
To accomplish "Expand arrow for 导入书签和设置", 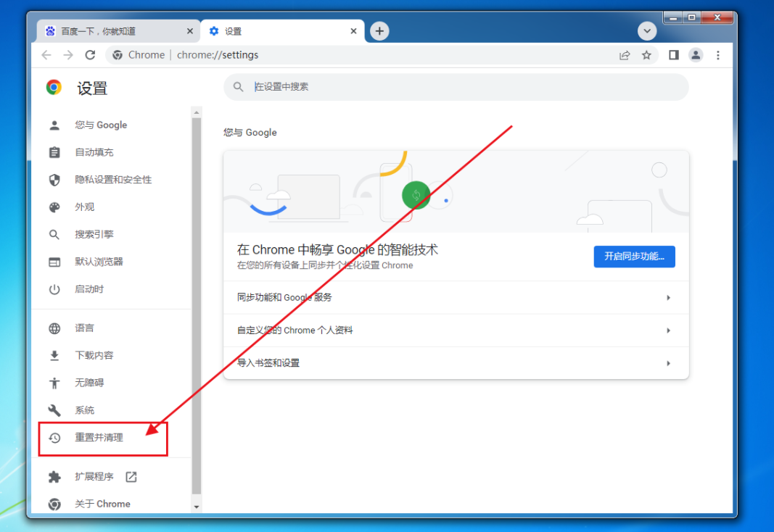I will [668, 363].
